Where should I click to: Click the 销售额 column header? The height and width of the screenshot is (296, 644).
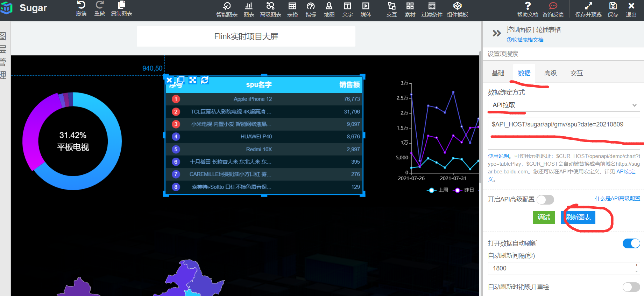point(349,85)
